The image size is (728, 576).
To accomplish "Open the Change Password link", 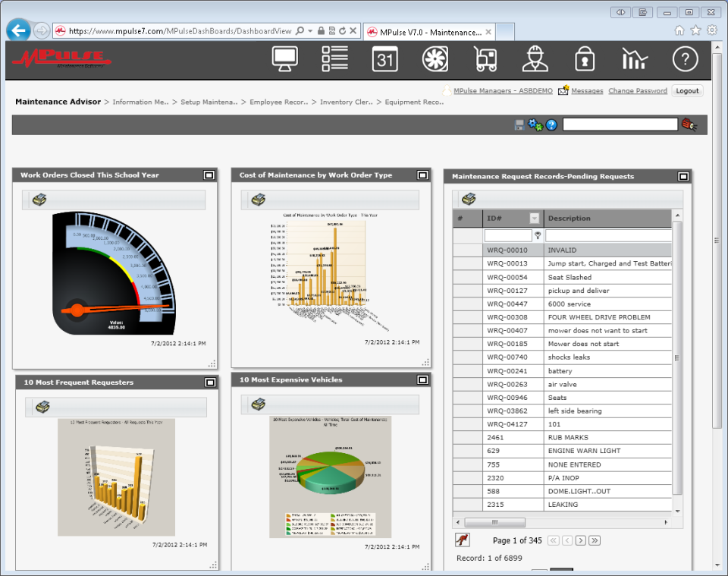I will (638, 91).
